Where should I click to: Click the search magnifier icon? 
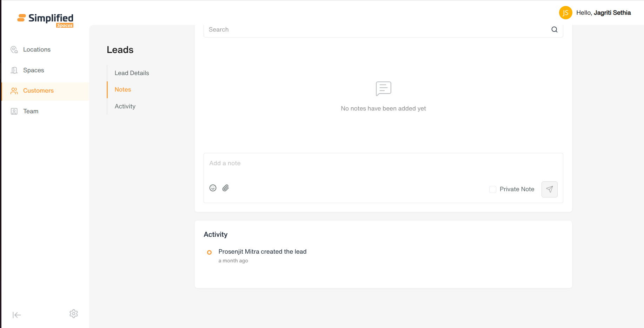pyautogui.click(x=554, y=29)
